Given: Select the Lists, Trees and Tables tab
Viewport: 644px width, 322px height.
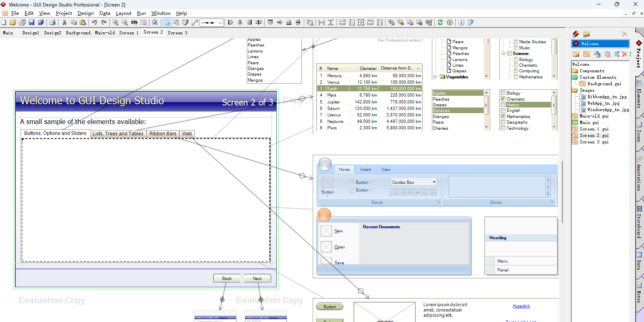Looking at the screenshot, I should click(x=118, y=134).
